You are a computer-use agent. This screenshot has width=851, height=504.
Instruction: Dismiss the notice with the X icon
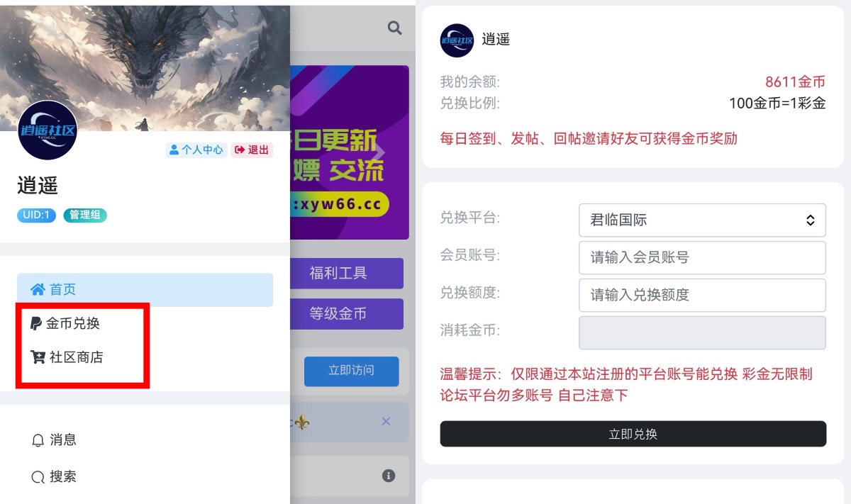coord(386,421)
